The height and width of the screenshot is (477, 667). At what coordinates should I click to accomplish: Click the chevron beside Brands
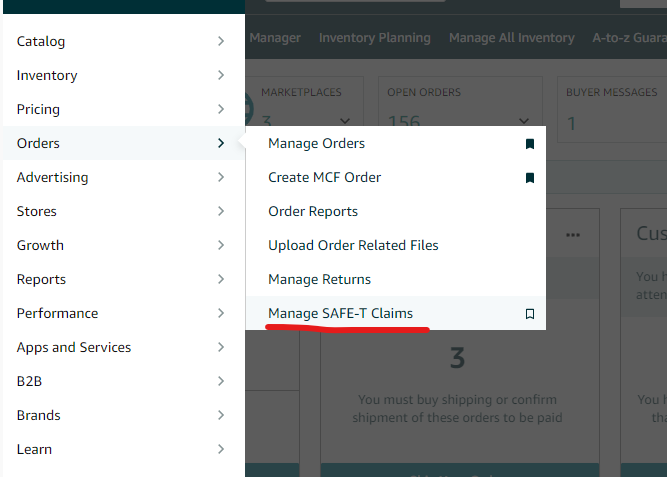point(221,415)
